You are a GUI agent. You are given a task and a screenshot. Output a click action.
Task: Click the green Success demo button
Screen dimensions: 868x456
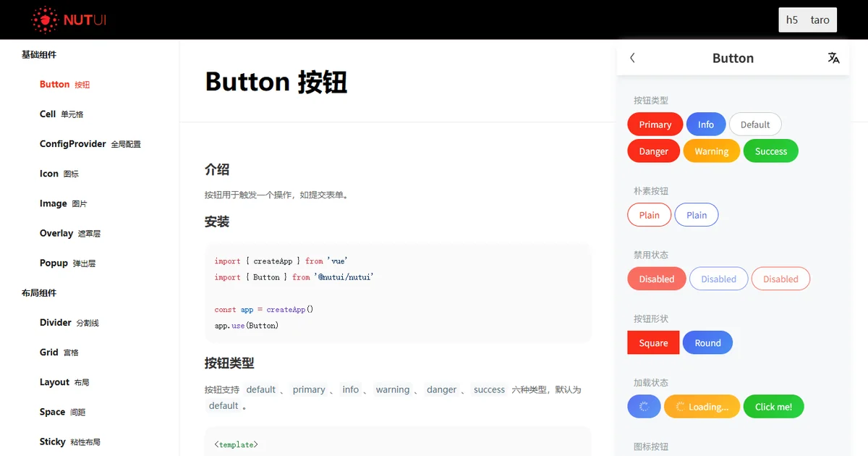point(771,151)
